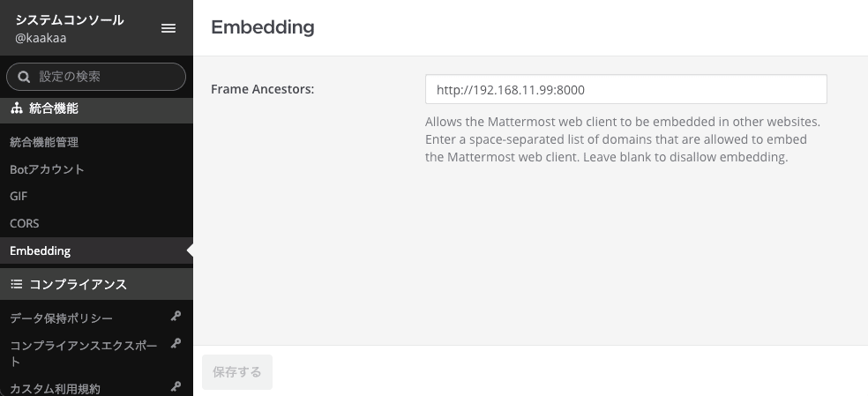Open the hamburger menu in System Console header

coord(168,28)
